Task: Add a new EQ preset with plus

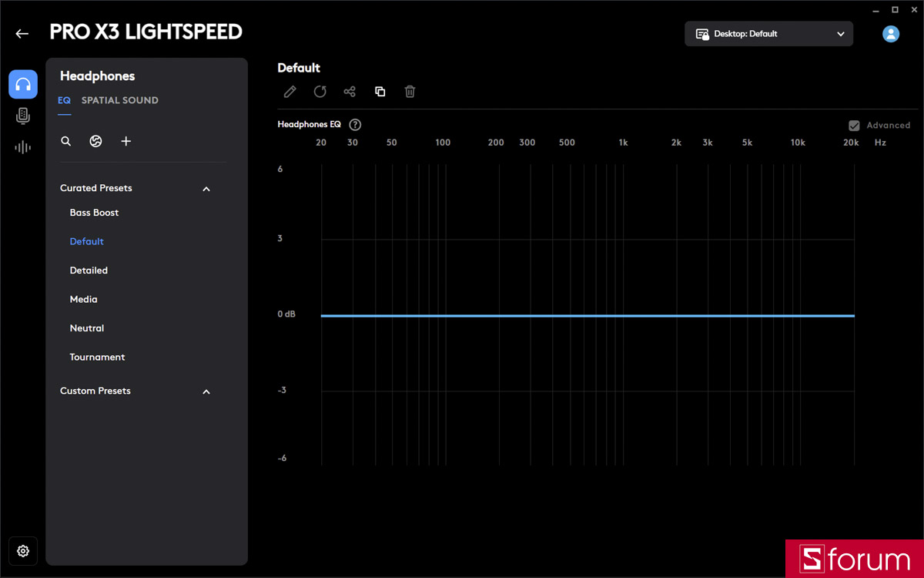Action: point(126,141)
